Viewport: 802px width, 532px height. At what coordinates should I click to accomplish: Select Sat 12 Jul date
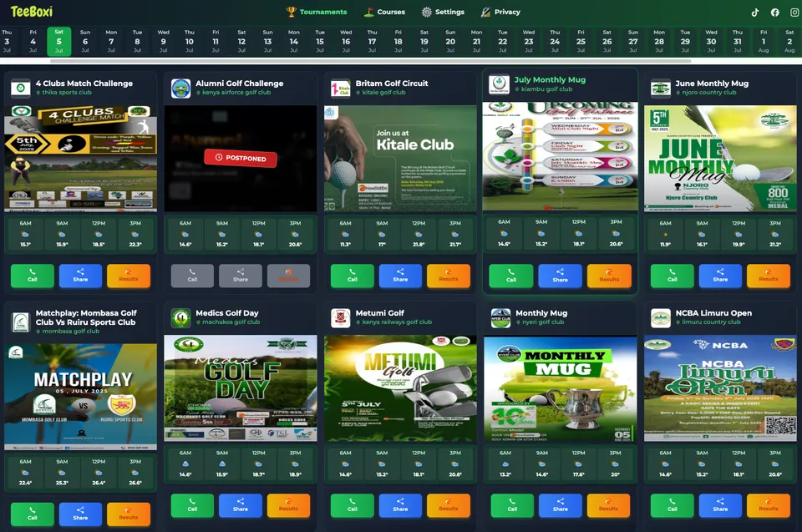pos(241,41)
